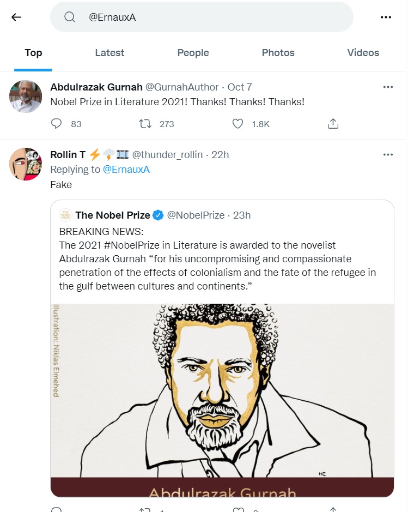
Task: Click The Nobel Prize verified badge
Action: click(x=158, y=215)
